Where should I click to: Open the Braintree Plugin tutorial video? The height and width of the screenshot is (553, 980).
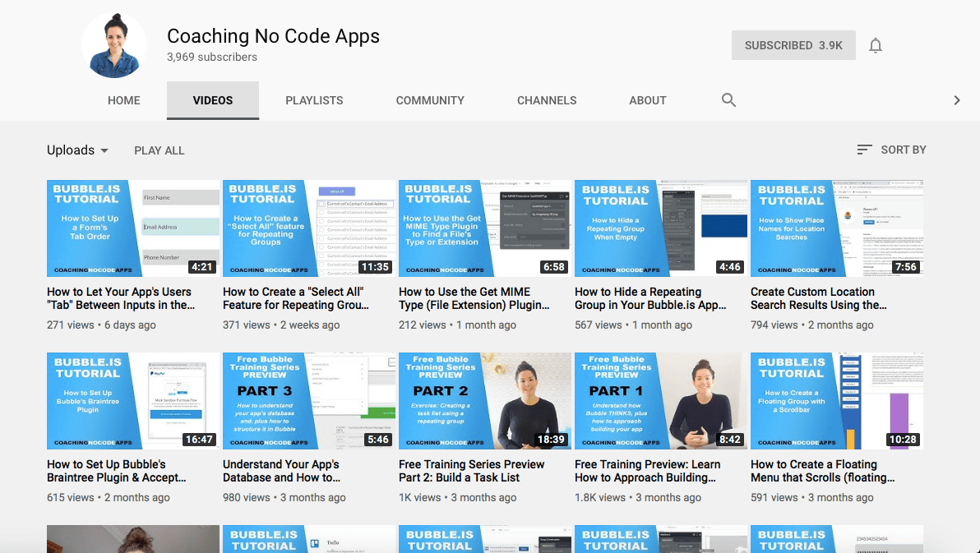click(132, 400)
